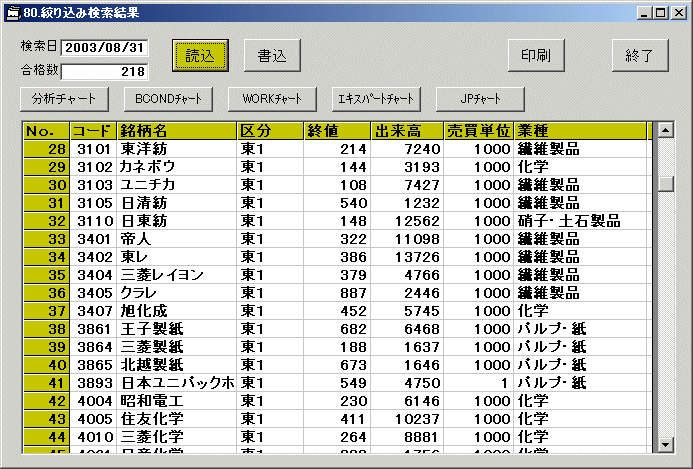693x469 pixels.
Task: Click the volume value 10237
Action: click(x=407, y=419)
